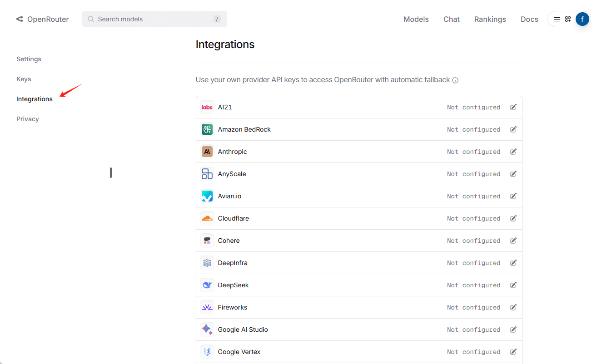Click the Cloudflare cloud logo

tap(207, 218)
